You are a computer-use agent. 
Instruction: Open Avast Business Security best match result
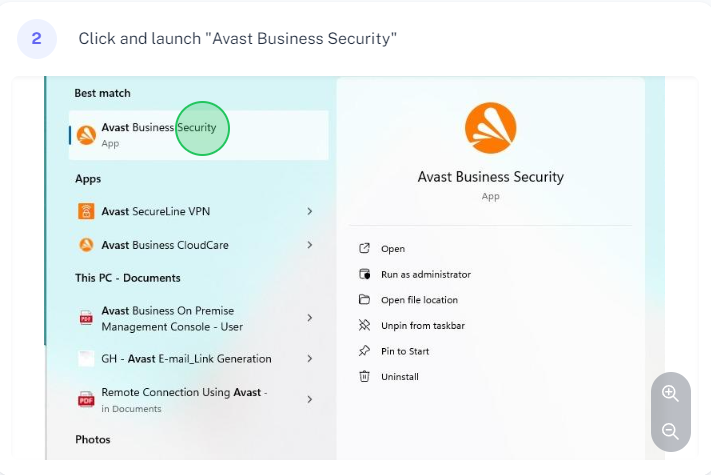pos(199,135)
